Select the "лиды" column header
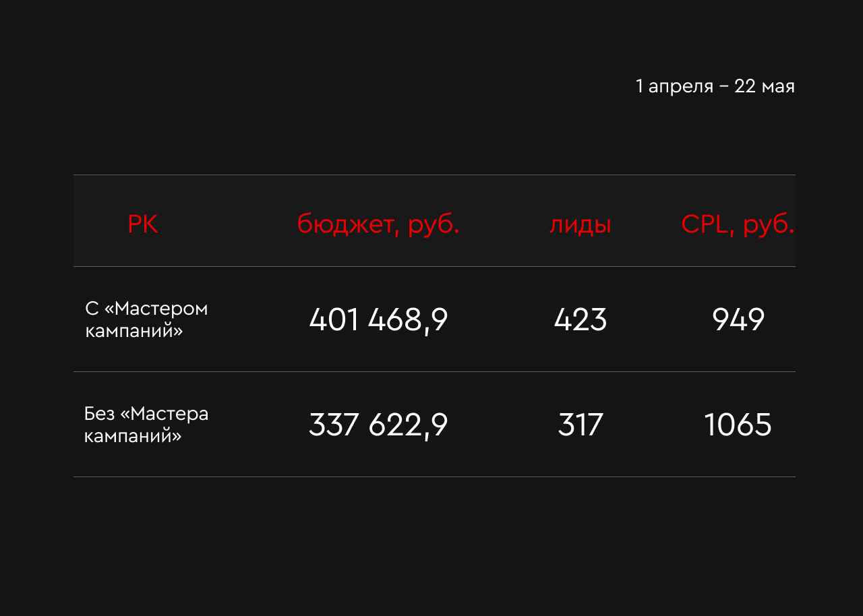 (580, 224)
